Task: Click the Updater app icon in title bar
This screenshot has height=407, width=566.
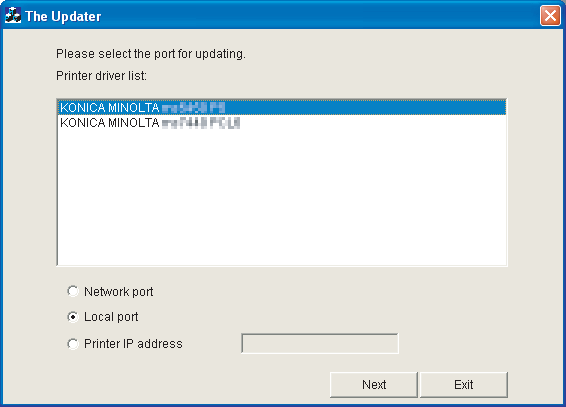Action: (x=13, y=16)
